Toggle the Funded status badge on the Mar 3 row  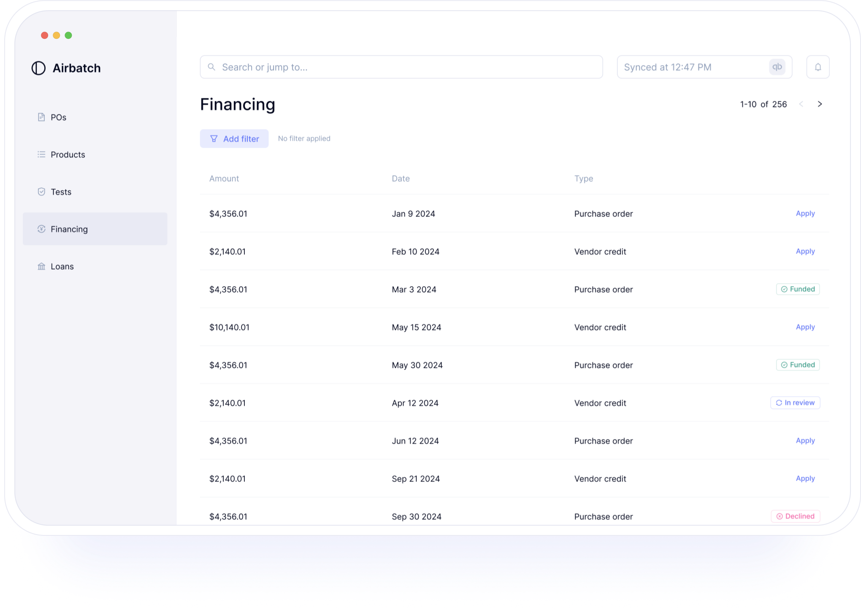798,289
